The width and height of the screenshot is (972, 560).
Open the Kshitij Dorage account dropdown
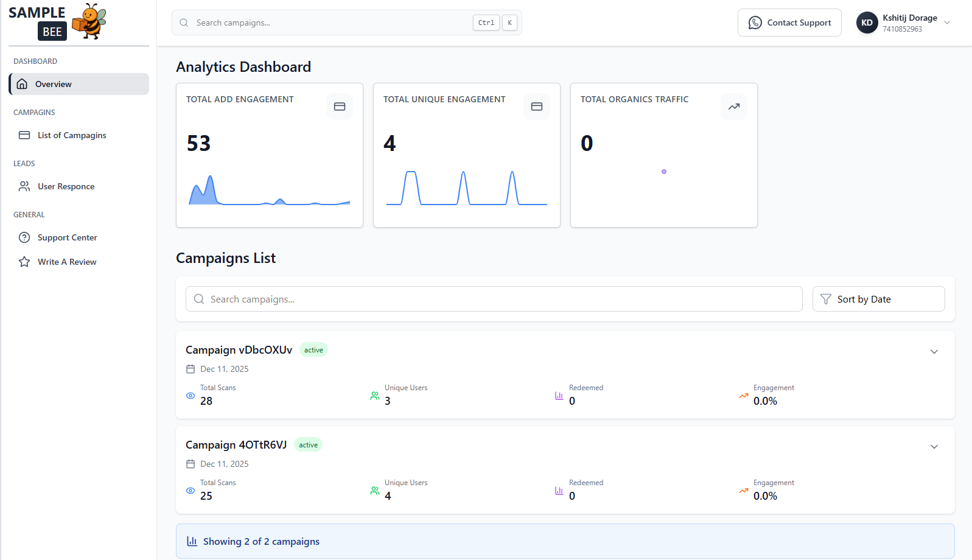[947, 23]
